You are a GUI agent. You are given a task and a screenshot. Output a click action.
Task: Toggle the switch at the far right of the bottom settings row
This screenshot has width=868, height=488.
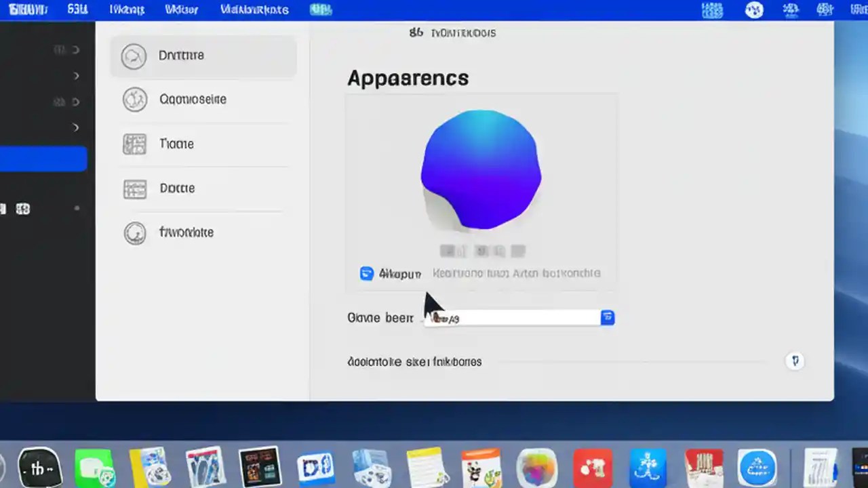[x=795, y=361]
